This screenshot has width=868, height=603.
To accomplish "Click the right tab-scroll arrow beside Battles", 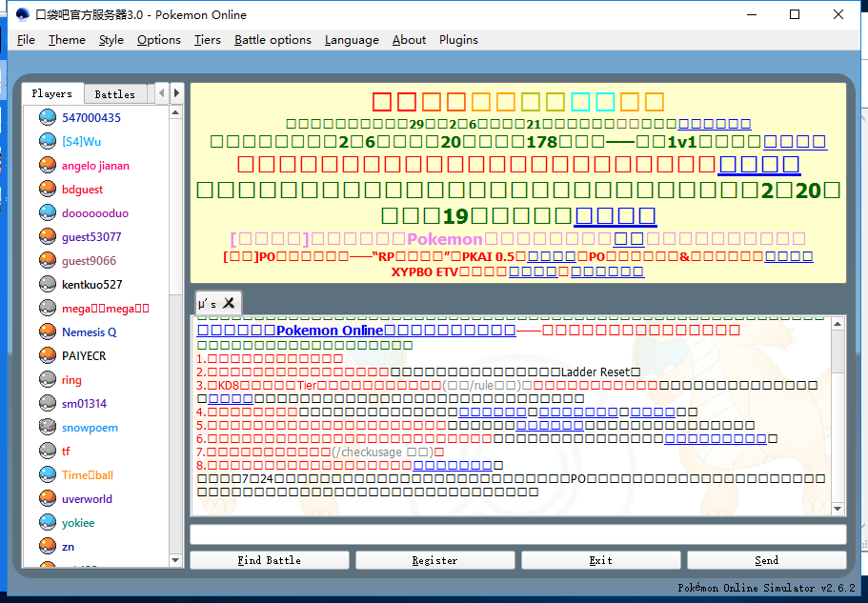I will pos(176,93).
